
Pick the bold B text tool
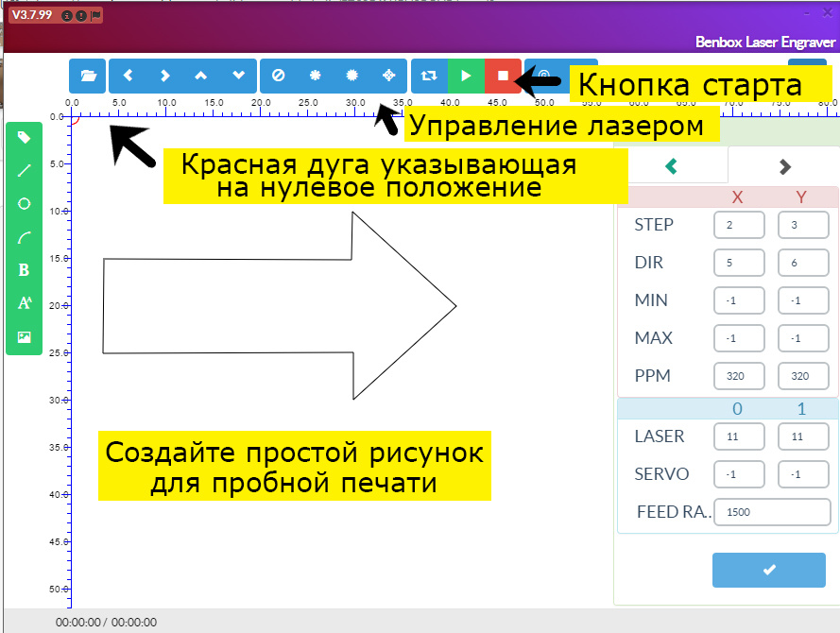(x=25, y=270)
